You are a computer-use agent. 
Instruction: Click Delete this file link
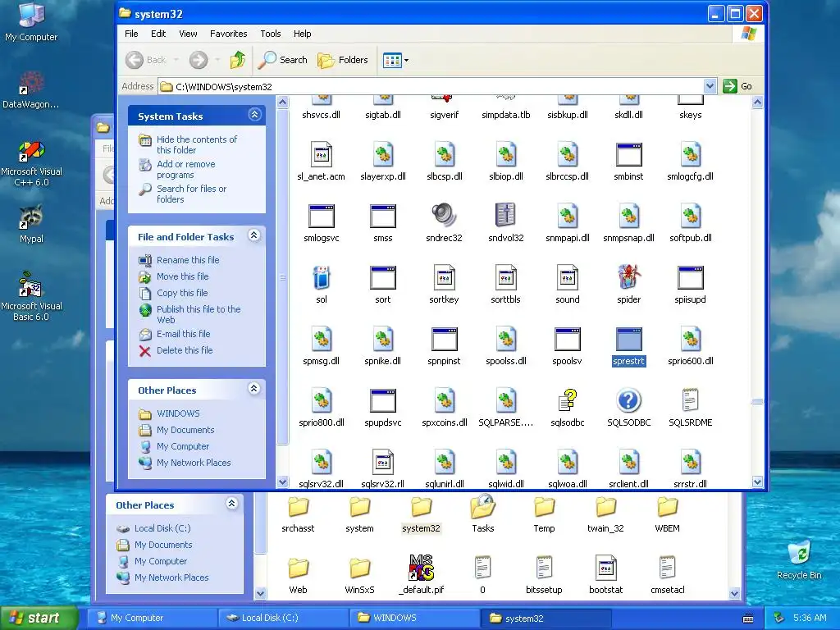click(185, 350)
